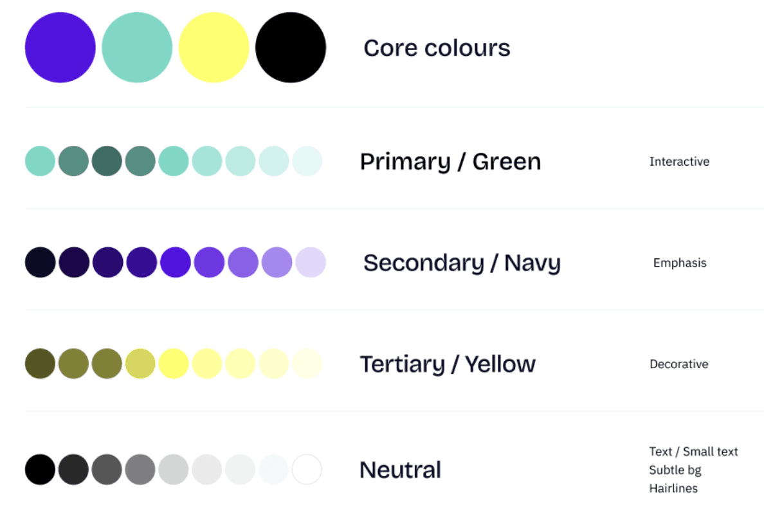The height and width of the screenshot is (532, 764).
Task: Select the white outlined swatch in Neutral row
Action: pos(307,470)
